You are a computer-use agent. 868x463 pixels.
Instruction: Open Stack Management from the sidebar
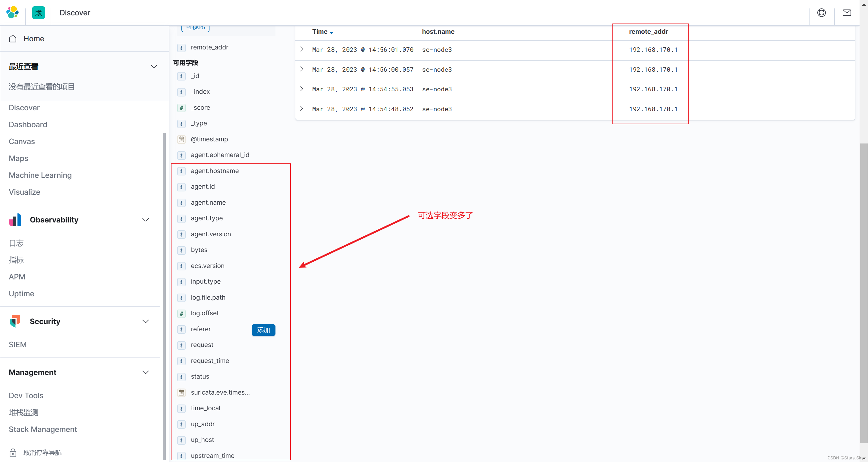42,429
